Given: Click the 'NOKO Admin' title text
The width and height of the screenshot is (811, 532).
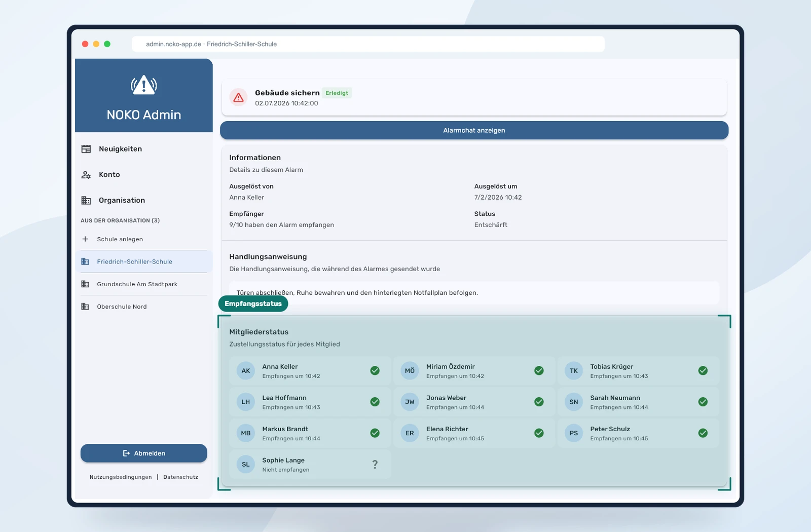Looking at the screenshot, I should (144, 115).
